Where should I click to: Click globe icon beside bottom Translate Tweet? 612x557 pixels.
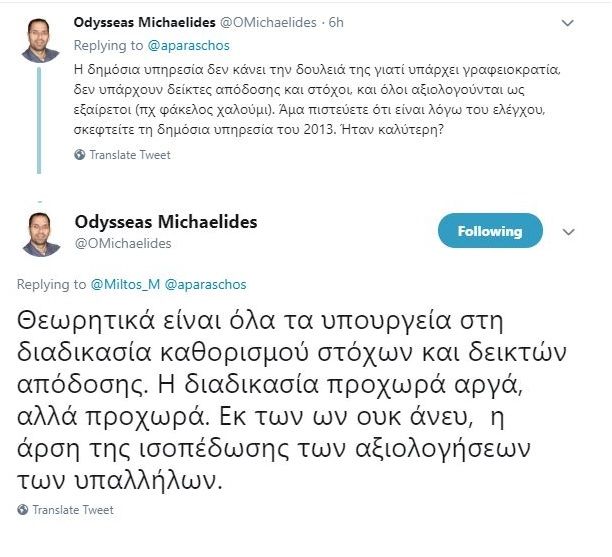(x=23, y=510)
